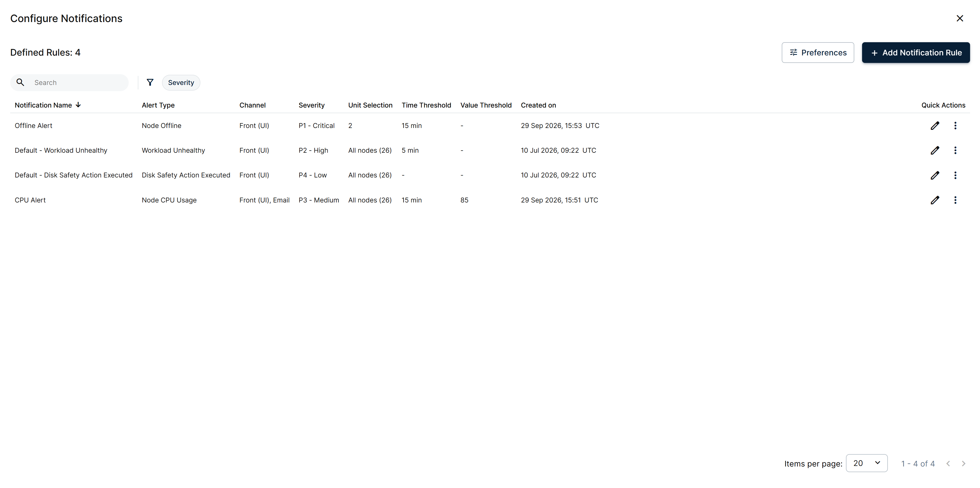
Task: Close the Configure Notifications dialog
Action: (960, 18)
